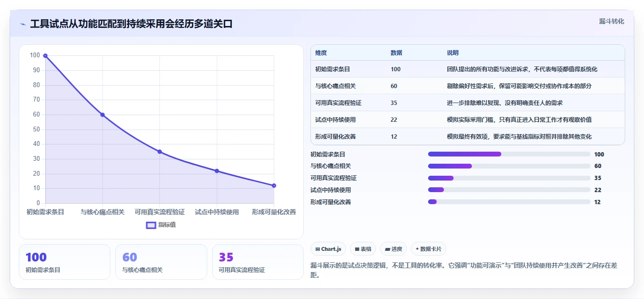The image size is (644, 299).
Task: Click the 与核心痛点相关 progress bar
Action: pyautogui.click(x=509, y=166)
